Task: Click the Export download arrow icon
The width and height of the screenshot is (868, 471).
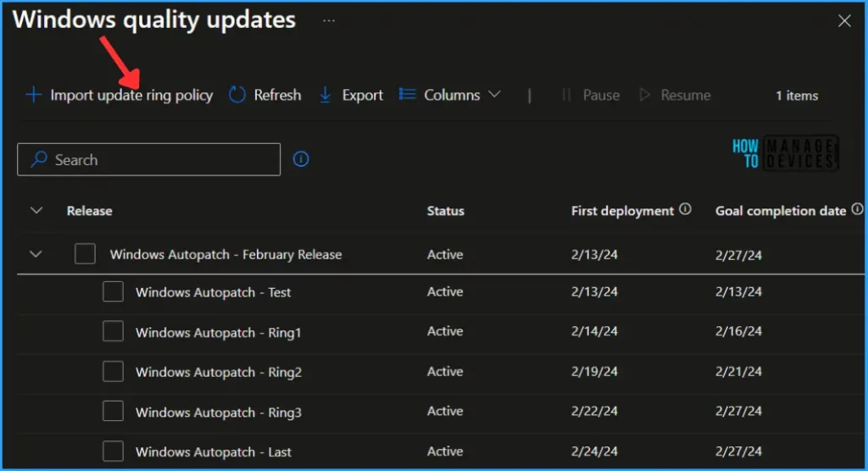Action: click(325, 95)
